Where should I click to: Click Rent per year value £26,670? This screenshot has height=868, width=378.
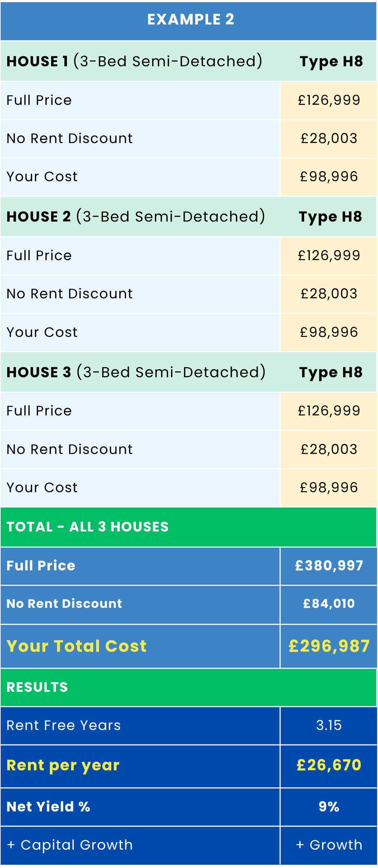click(x=329, y=765)
